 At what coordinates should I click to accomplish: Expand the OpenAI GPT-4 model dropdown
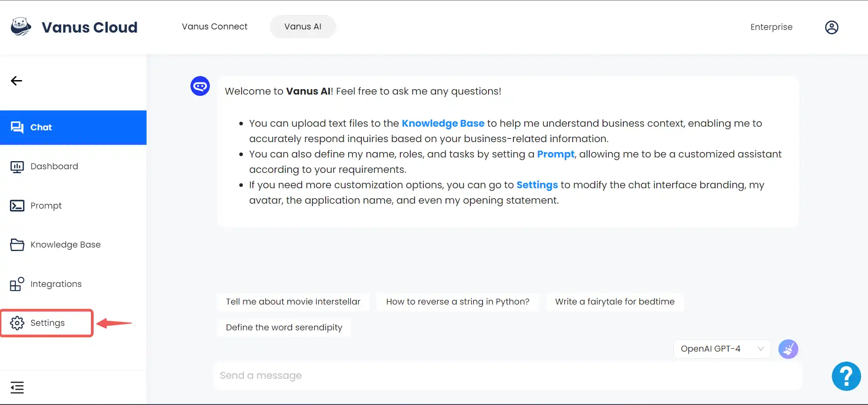point(722,349)
